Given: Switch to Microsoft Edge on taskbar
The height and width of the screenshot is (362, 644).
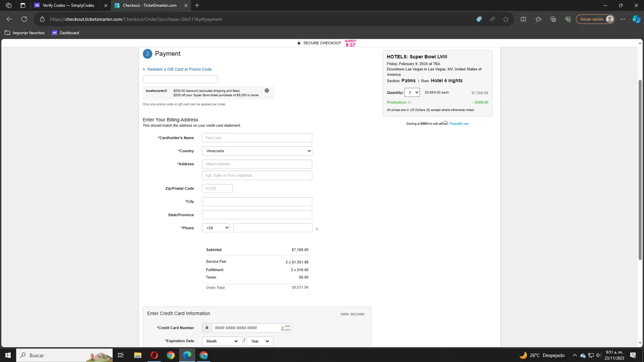Looking at the screenshot, I should pos(187,355).
